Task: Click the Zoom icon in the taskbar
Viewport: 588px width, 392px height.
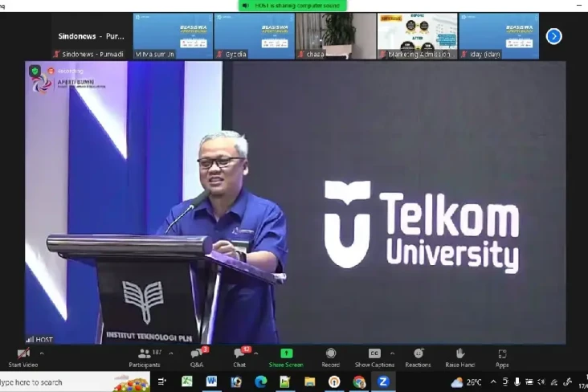Action: (383, 382)
